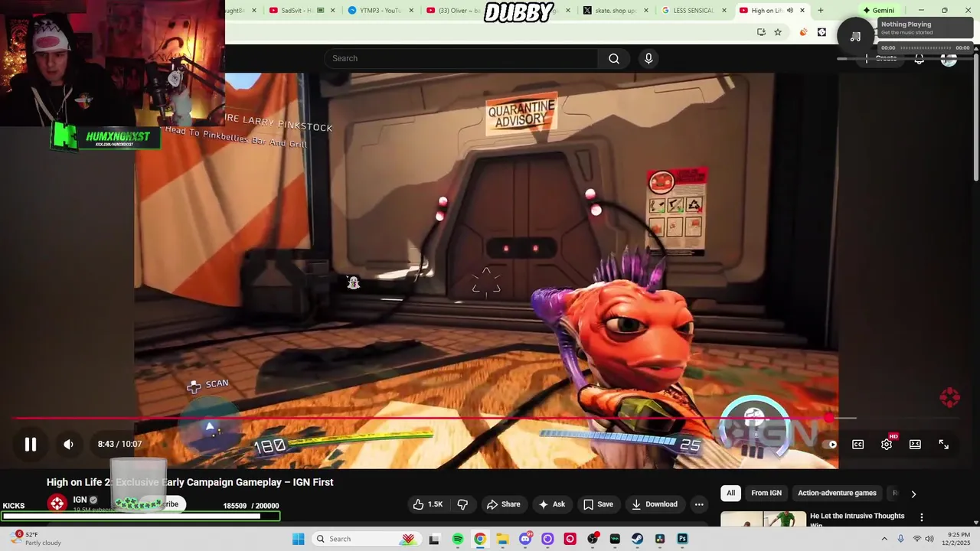Exit fullscreen using the player corner icon
This screenshot has height=551, width=980.
tap(944, 445)
